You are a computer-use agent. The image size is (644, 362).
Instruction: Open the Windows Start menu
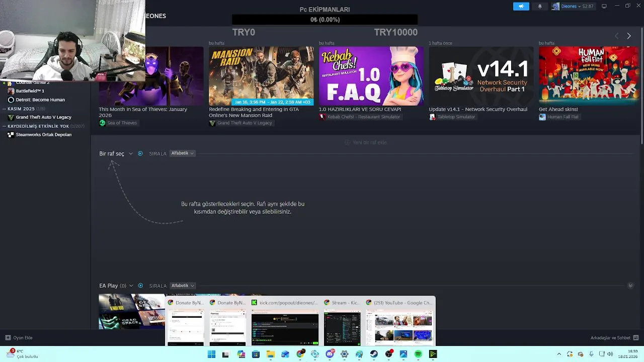(211, 354)
